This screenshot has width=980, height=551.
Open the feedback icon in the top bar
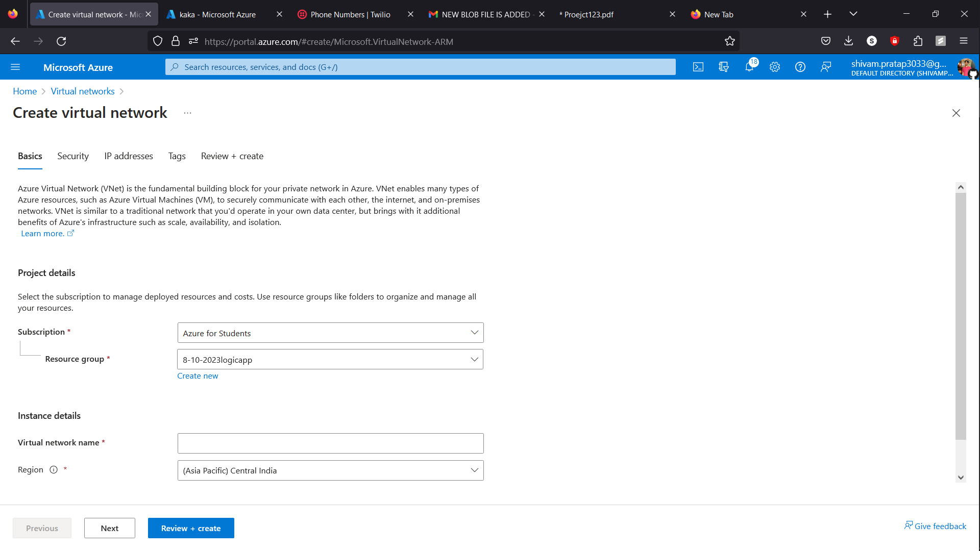point(826,67)
